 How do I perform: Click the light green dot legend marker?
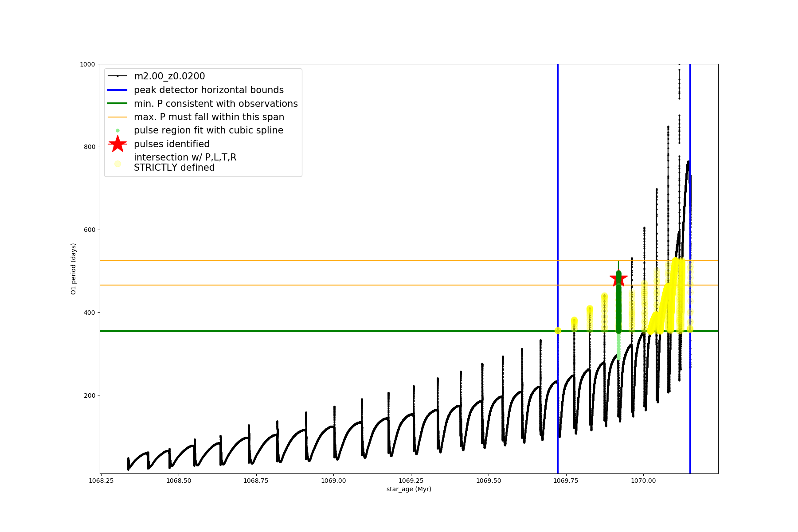coord(117,130)
